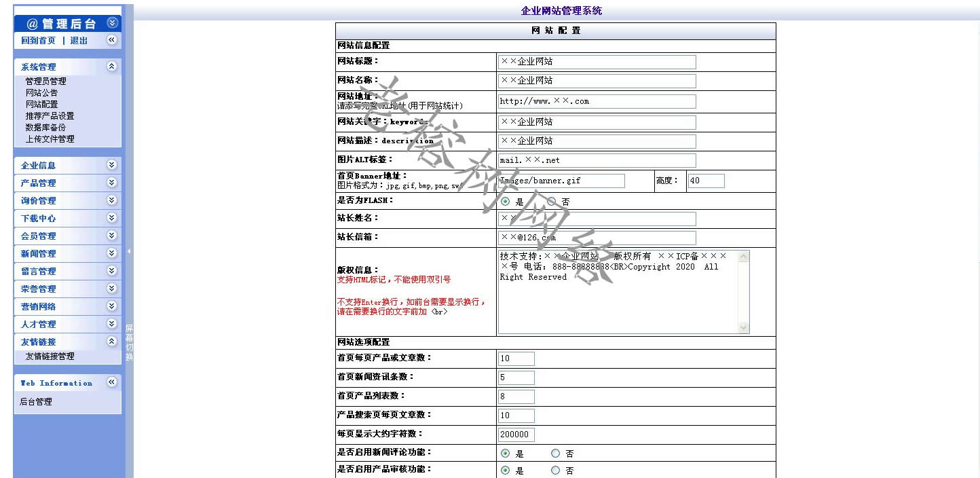Screen dimensions: 980x478
Task: Expand the 会员管理 section
Action: pyautogui.click(x=112, y=236)
